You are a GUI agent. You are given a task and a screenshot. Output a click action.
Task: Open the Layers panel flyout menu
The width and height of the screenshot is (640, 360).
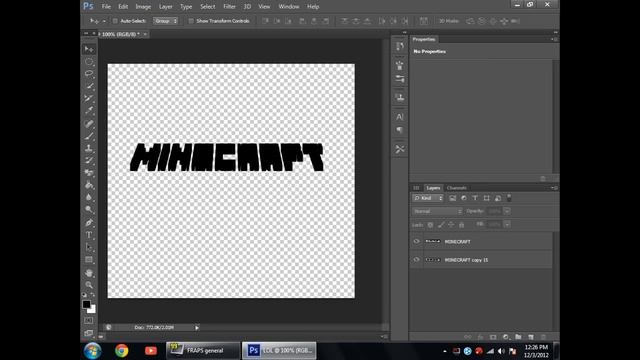click(x=554, y=188)
